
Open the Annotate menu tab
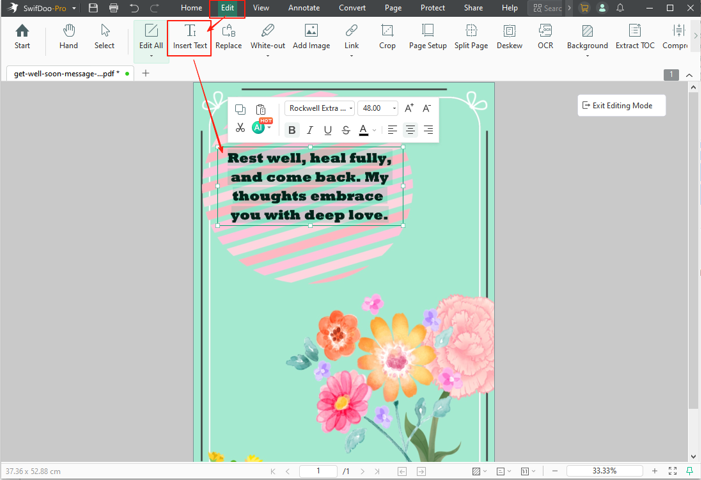[304, 8]
